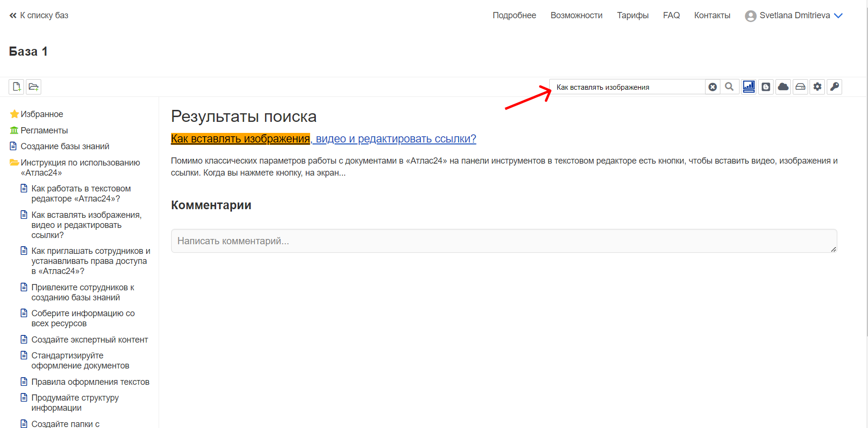Click the key access icon
The width and height of the screenshot is (868, 428).
click(834, 87)
